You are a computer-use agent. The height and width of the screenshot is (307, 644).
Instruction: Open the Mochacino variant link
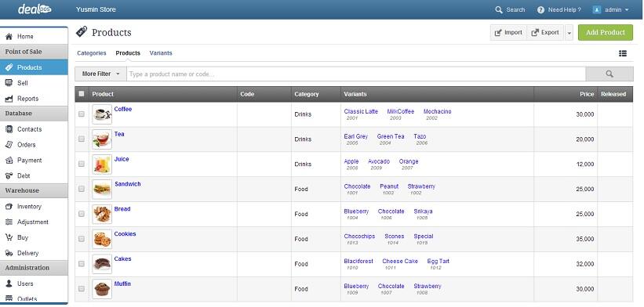pos(437,111)
